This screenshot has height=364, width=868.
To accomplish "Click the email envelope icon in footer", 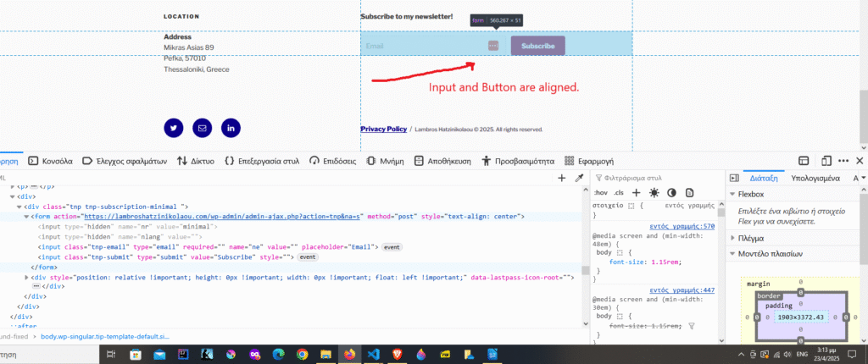I will click(203, 128).
